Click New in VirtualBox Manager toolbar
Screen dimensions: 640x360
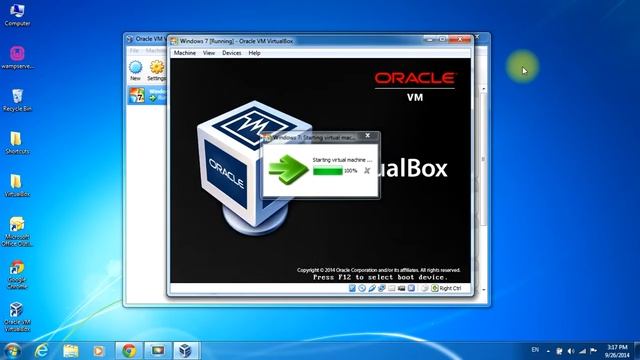135,71
